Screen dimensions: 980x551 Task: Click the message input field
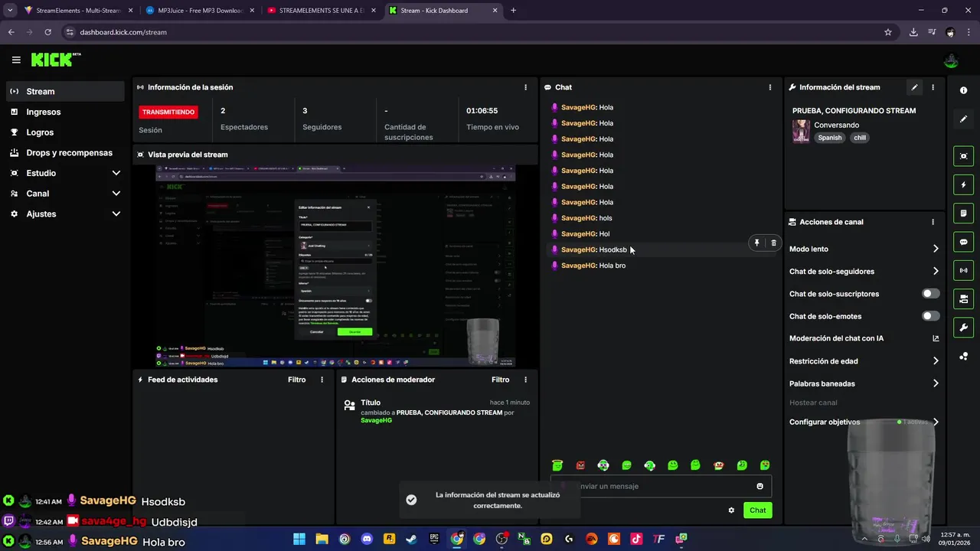(x=661, y=486)
